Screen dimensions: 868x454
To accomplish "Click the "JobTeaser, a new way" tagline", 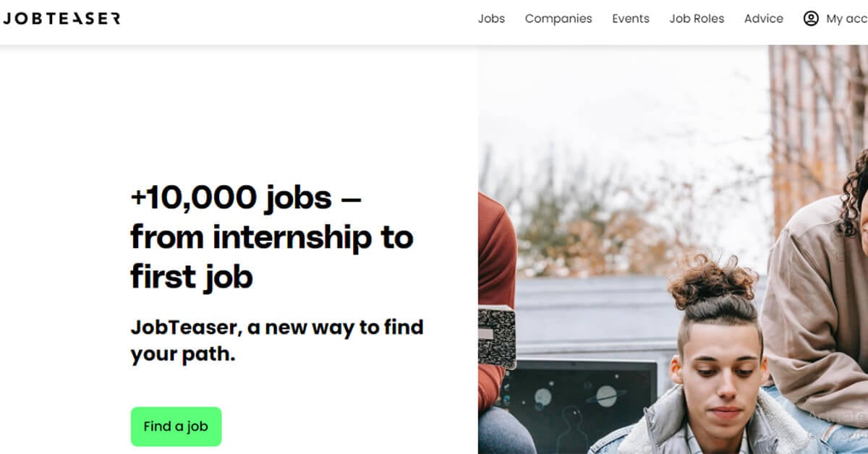I will [277, 341].
